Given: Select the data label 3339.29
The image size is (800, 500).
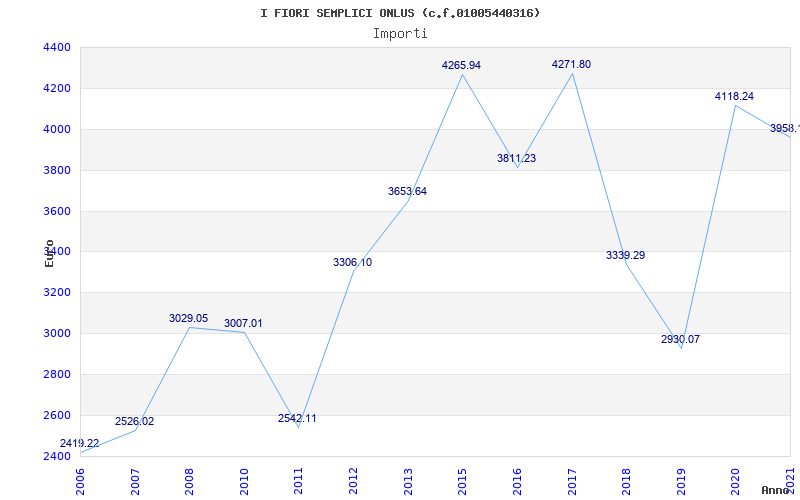Looking at the screenshot, I should [626, 255].
